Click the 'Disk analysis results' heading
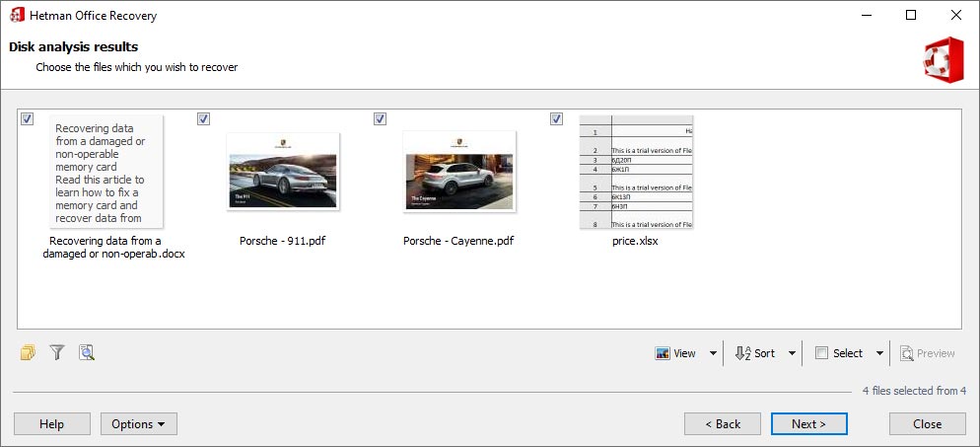Viewport: 980px width, 447px height. pyautogui.click(x=73, y=47)
